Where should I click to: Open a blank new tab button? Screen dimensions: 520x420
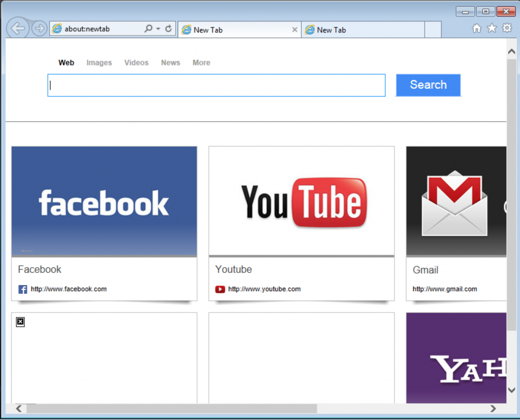[433, 30]
